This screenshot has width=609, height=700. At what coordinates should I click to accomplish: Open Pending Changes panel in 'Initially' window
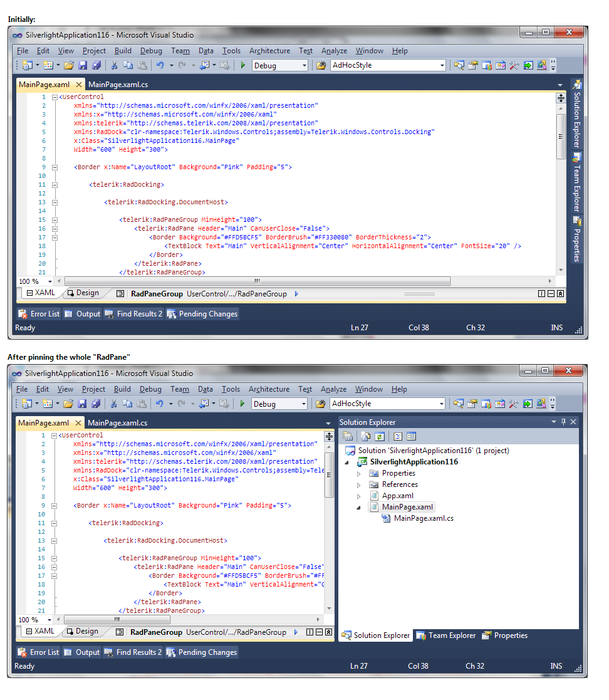[202, 314]
